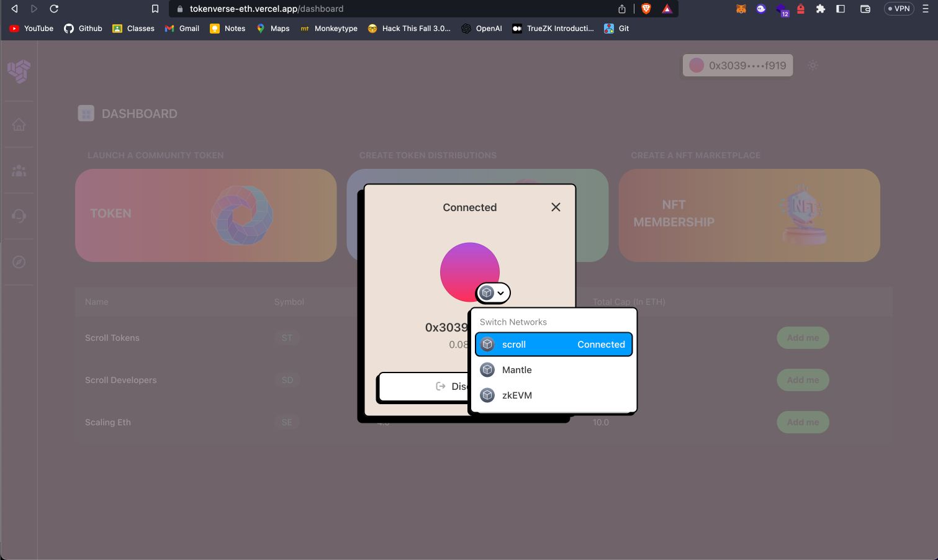Go back with browser back arrow

15,9
